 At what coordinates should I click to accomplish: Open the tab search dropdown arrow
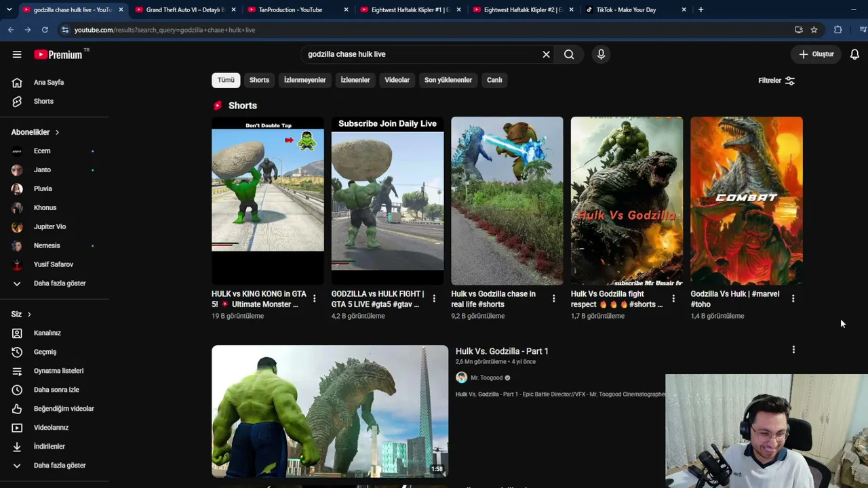point(9,9)
